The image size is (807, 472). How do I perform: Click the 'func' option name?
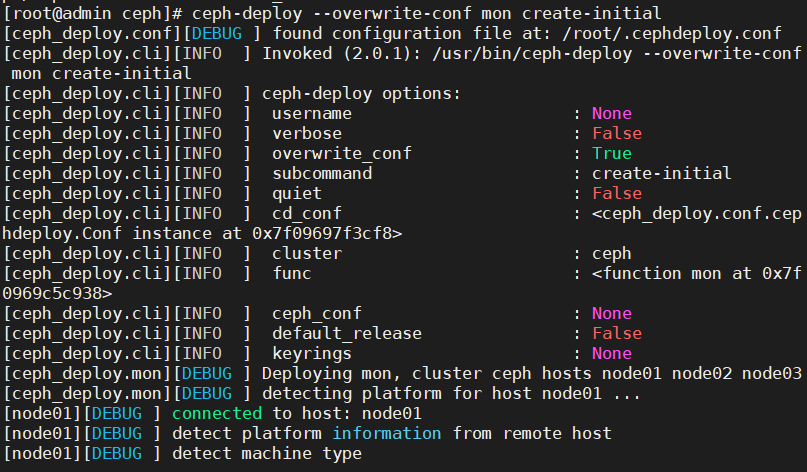[292, 273]
